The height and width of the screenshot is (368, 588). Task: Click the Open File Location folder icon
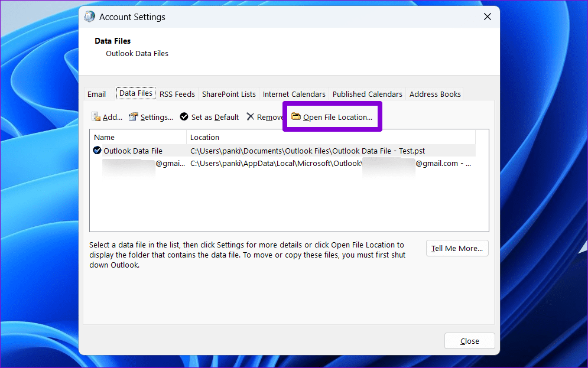pos(296,116)
